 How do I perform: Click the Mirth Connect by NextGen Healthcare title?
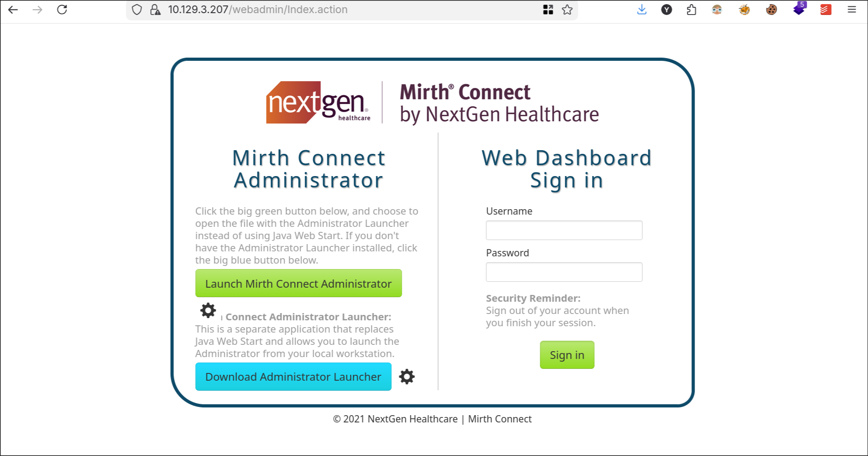(x=499, y=103)
